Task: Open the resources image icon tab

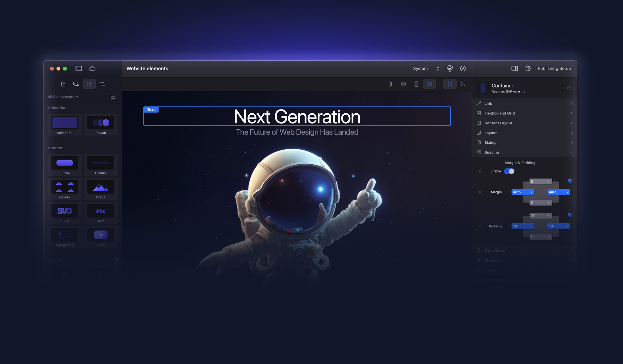Action: (x=76, y=84)
